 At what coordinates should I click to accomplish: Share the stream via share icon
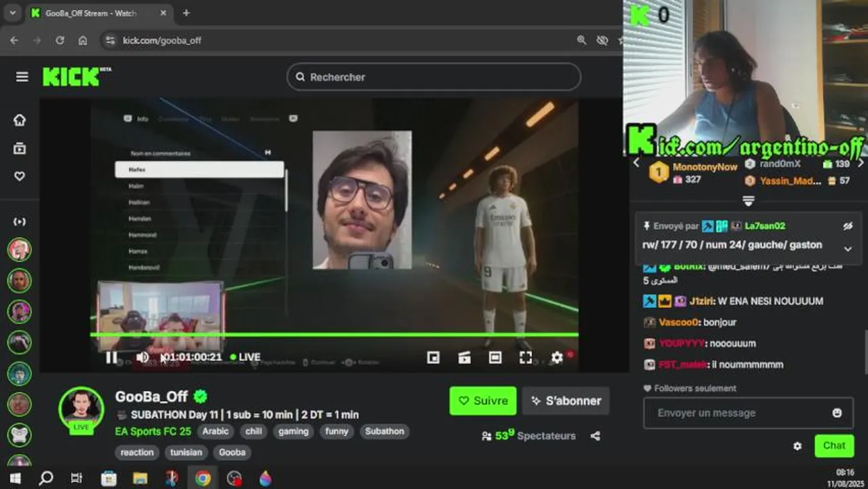596,436
